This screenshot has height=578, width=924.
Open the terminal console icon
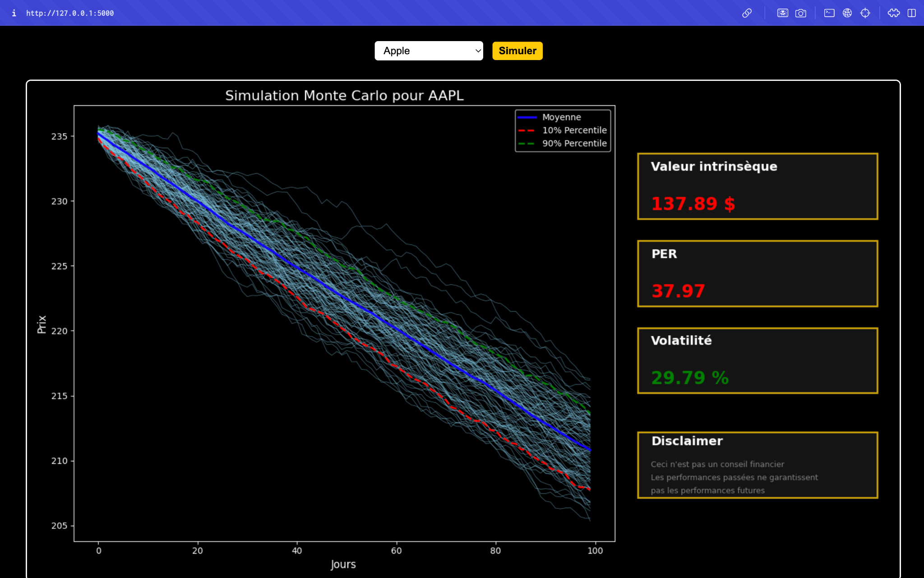click(x=829, y=13)
